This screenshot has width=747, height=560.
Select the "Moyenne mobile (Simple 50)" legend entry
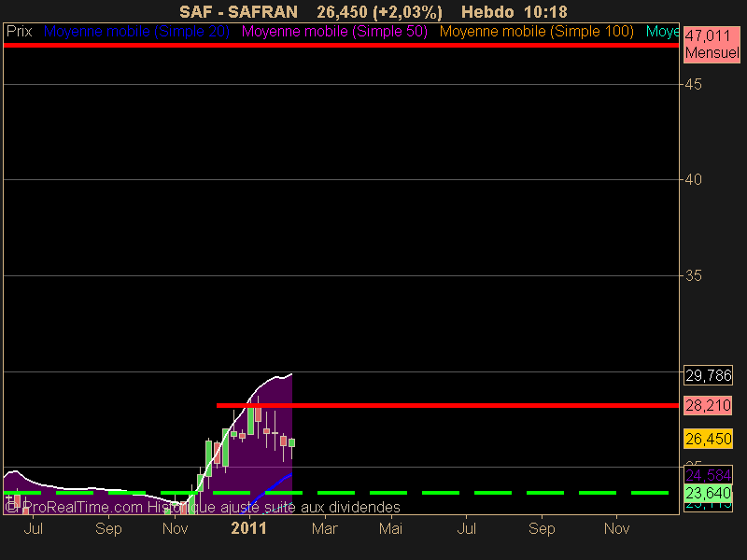(x=334, y=32)
